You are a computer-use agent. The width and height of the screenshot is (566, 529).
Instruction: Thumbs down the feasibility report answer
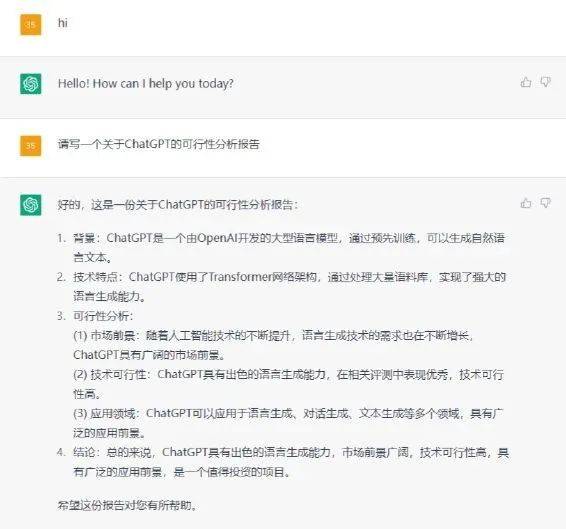pos(545,203)
